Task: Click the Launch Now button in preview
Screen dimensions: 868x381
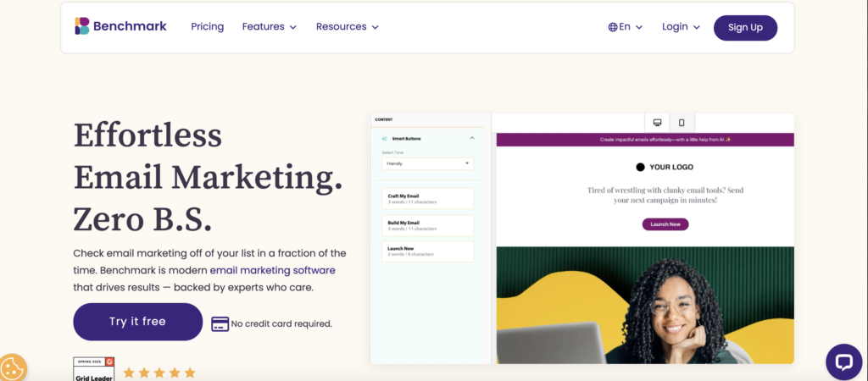Action: pos(665,224)
